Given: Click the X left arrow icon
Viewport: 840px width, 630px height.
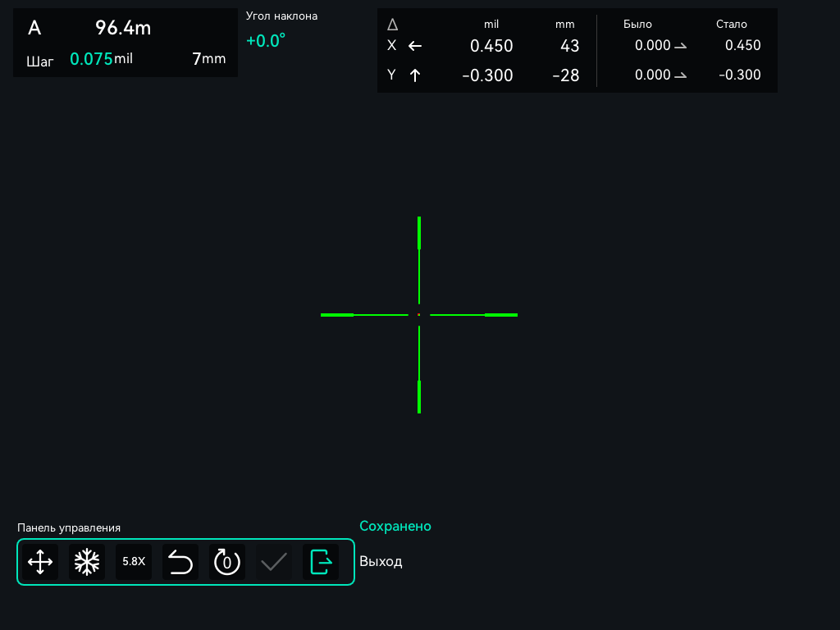Looking at the screenshot, I should pyautogui.click(x=415, y=46).
